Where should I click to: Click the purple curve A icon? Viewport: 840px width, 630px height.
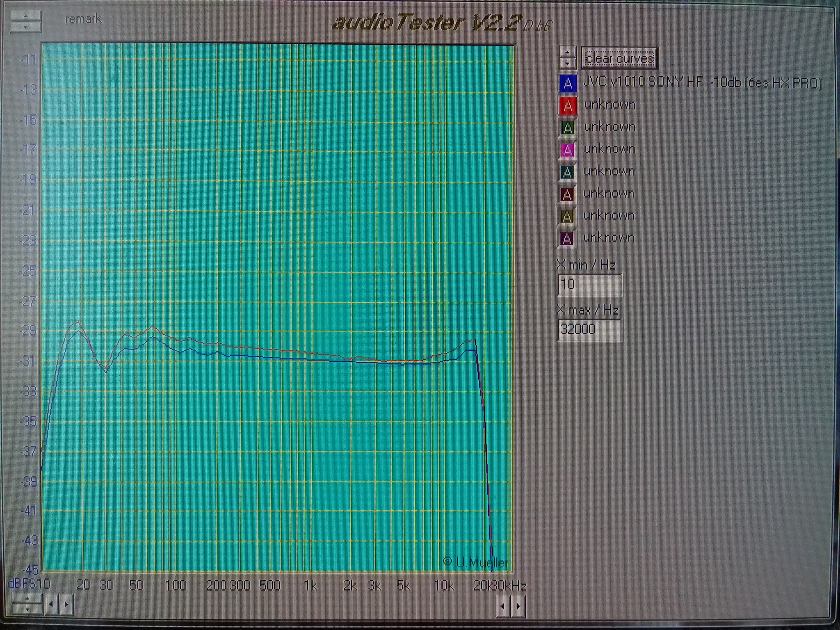[x=567, y=239]
